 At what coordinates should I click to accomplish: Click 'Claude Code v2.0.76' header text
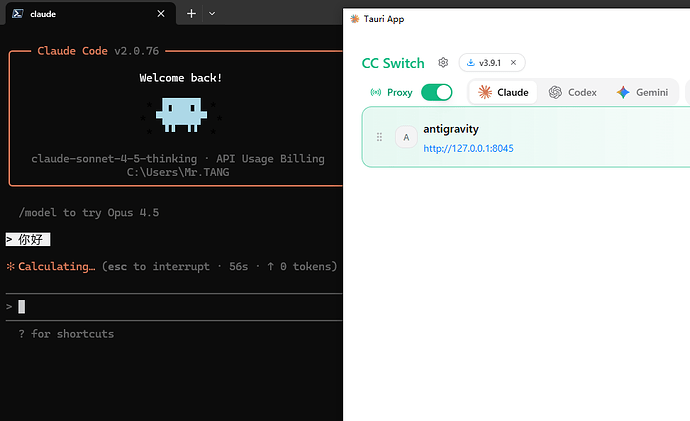[x=98, y=51]
